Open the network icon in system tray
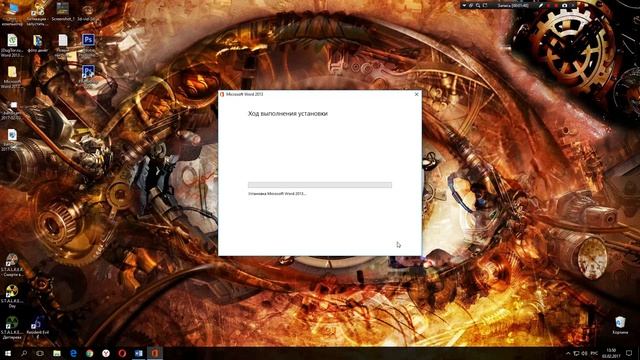The width and height of the screenshot is (640, 360). [576, 353]
